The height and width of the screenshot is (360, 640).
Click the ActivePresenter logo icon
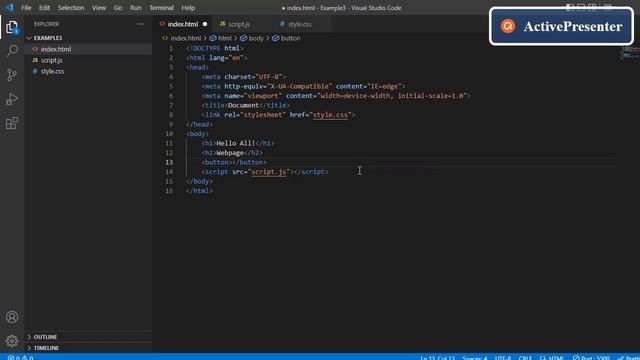tap(508, 26)
